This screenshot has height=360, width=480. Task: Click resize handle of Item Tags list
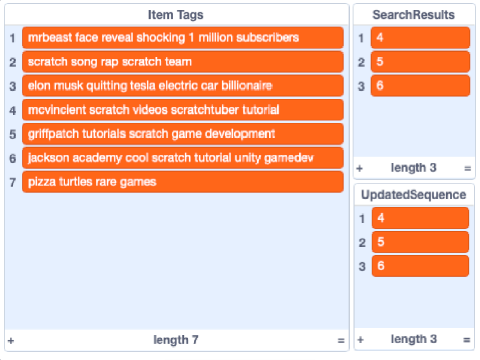tap(341, 341)
